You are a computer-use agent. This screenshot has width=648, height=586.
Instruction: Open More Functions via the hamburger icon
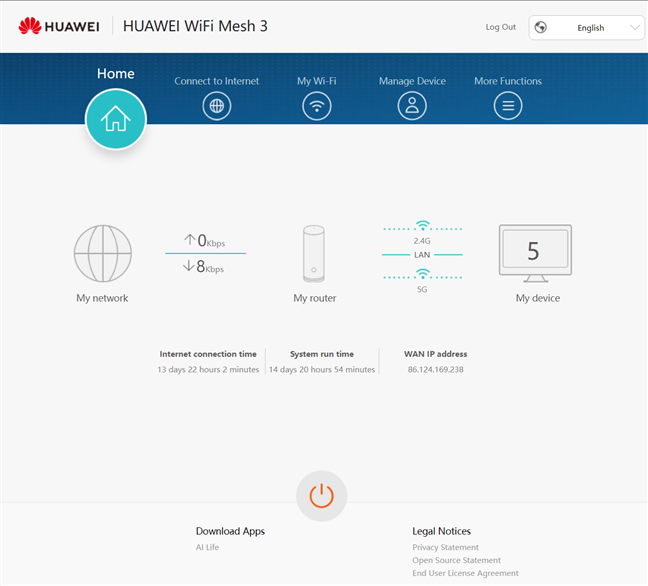point(508,106)
